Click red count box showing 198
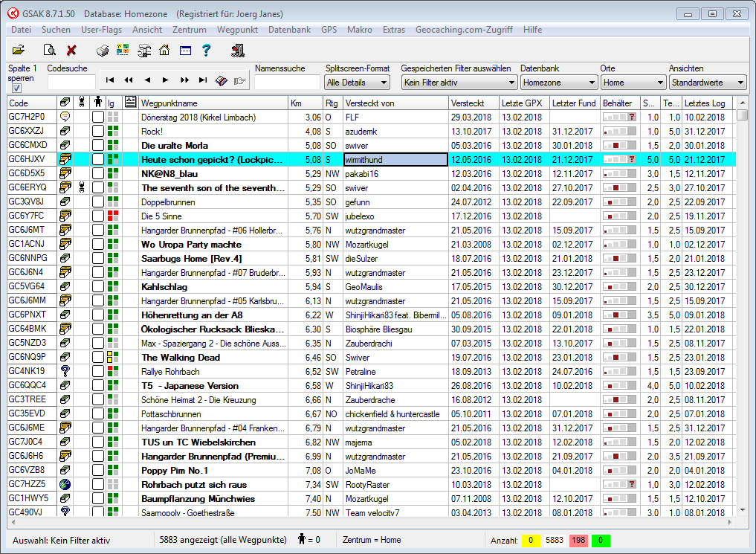 pos(578,540)
